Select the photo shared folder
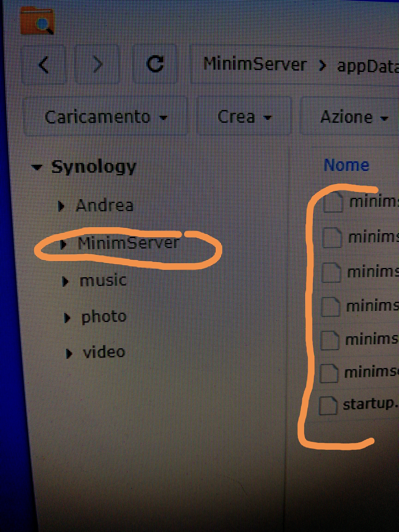 click(x=103, y=317)
